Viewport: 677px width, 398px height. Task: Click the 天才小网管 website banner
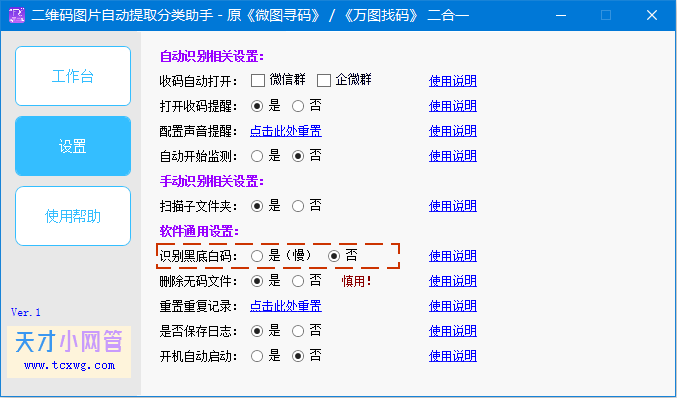click(x=69, y=352)
